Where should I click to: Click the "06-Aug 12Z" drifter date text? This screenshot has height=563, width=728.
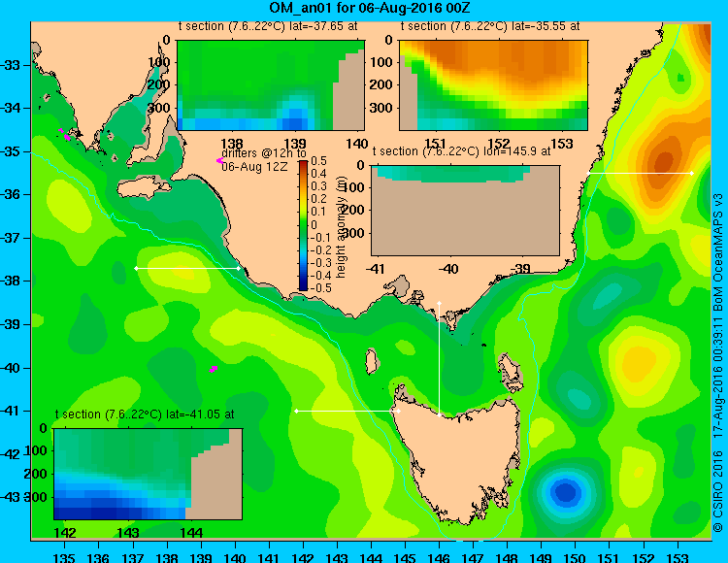pos(254,167)
